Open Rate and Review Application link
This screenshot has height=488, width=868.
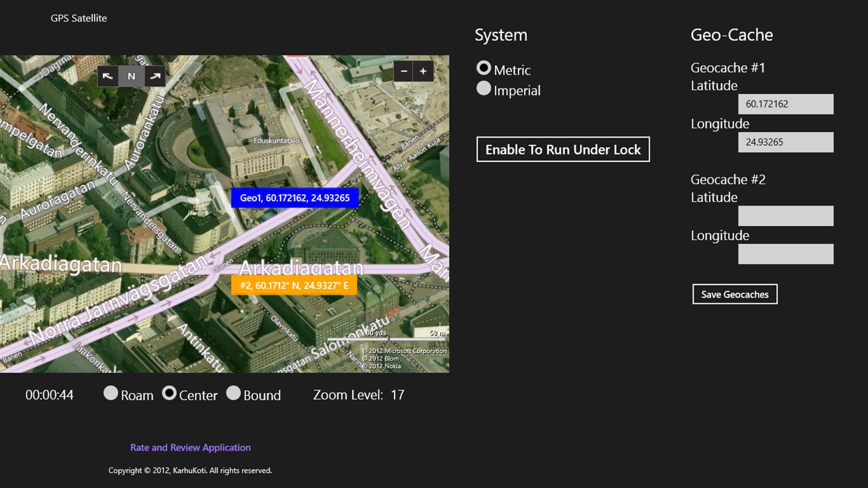[190, 447]
